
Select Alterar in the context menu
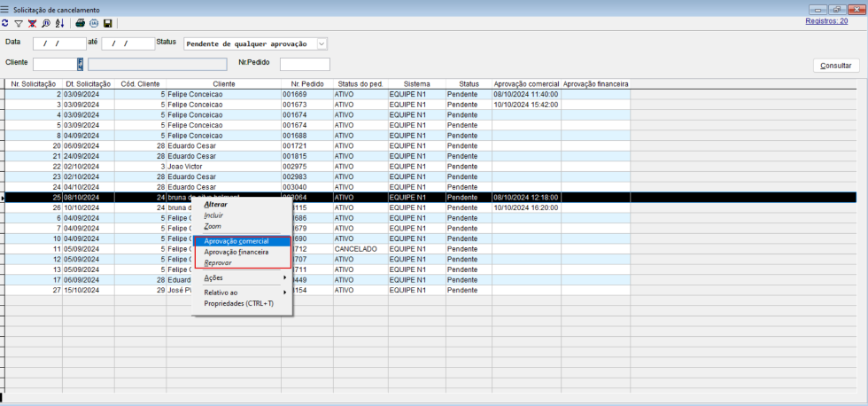click(215, 204)
